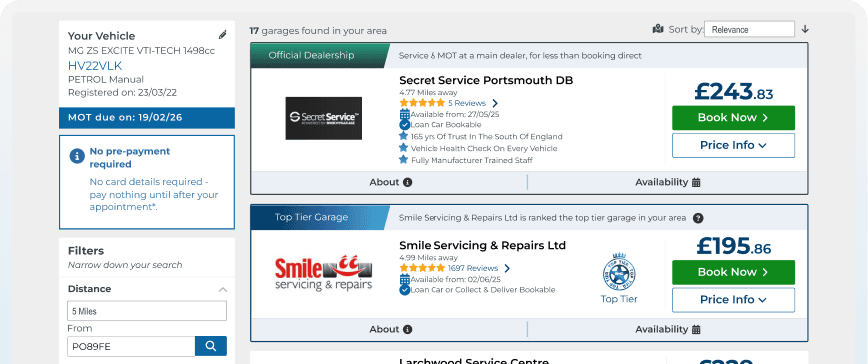Open About tab for Smile Servicing
The width and height of the screenshot is (868, 364).
390,329
